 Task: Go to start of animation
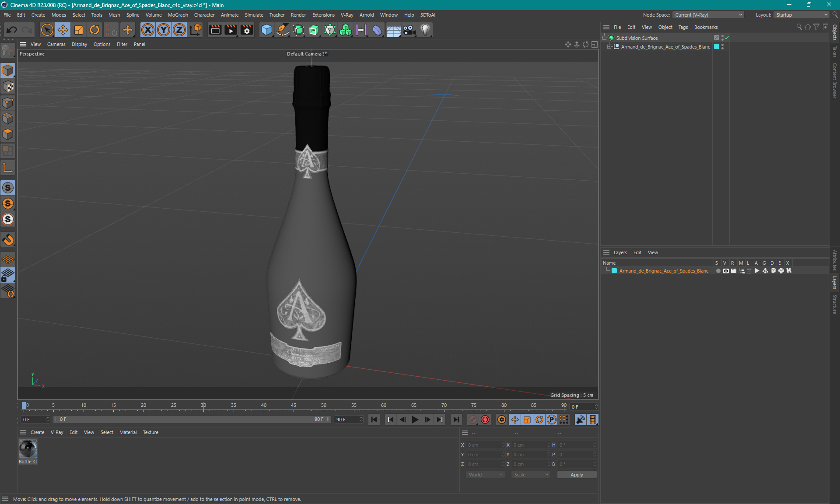click(x=374, y=420)
